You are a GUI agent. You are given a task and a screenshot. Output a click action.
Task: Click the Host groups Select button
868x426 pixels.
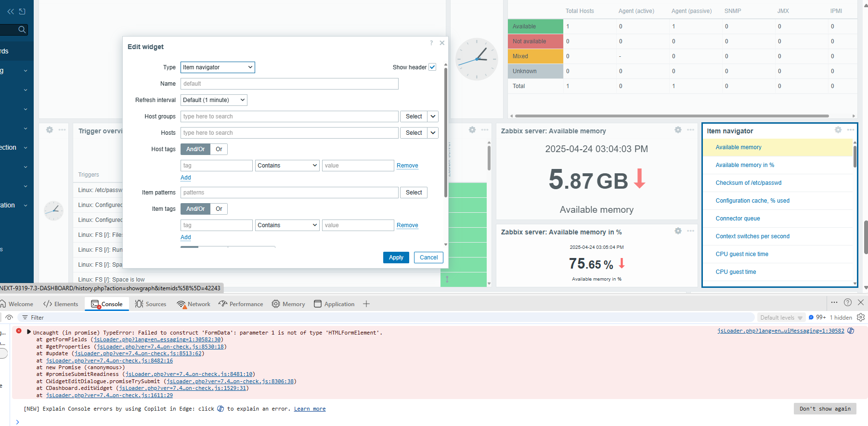click(414, 116)
